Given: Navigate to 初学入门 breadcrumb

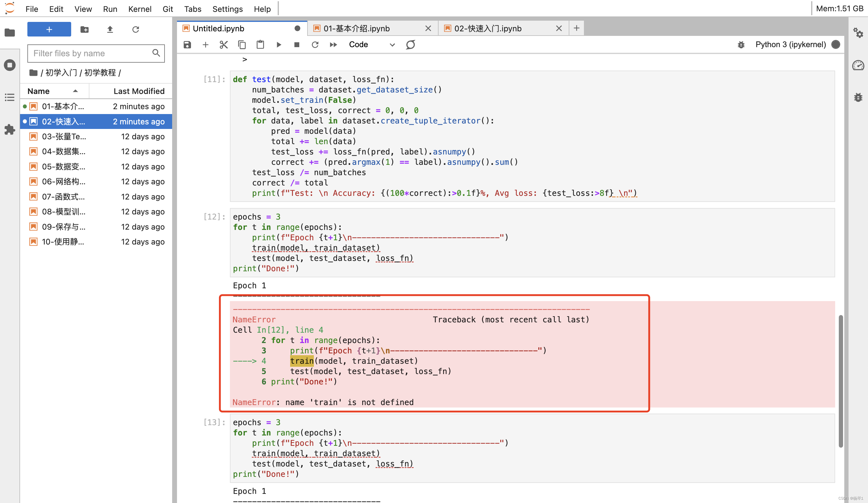Looking at the screenshot, I should click(x=61, y=73).
